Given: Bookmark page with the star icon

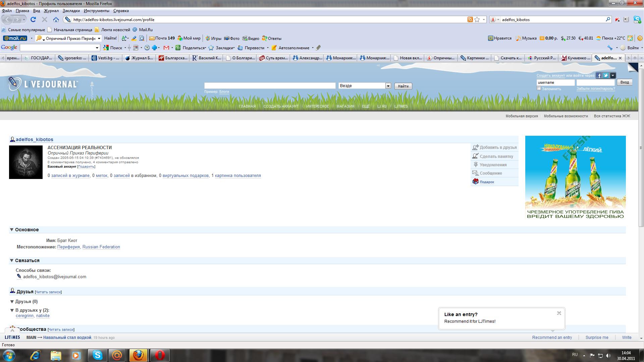Looking at the screenshot, I should click(x=477, y=20).
